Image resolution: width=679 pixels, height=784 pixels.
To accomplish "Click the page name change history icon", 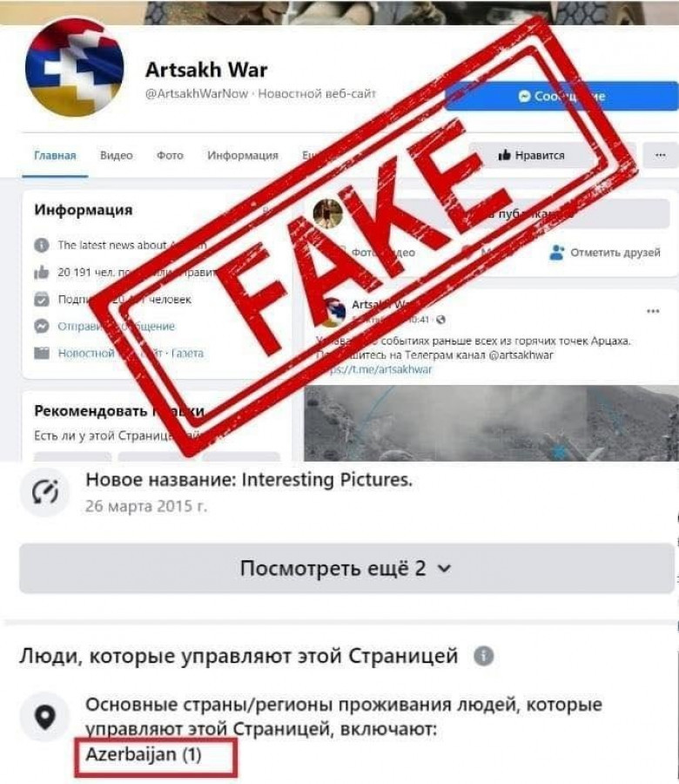I will coord(45,492).
